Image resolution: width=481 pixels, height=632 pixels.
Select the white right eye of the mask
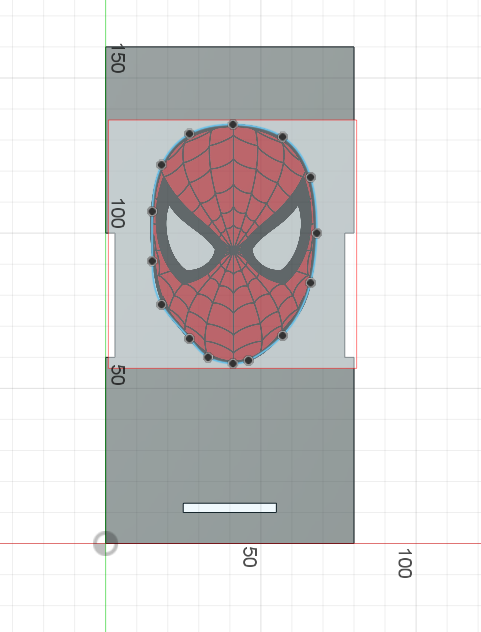[x=278, y=240]
